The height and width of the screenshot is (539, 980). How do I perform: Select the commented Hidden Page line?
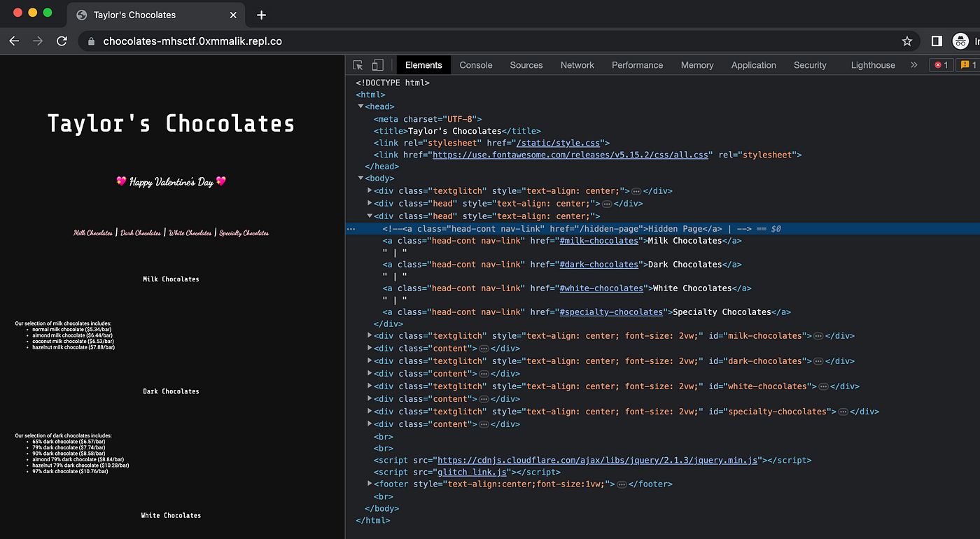(x=662, y=229)
